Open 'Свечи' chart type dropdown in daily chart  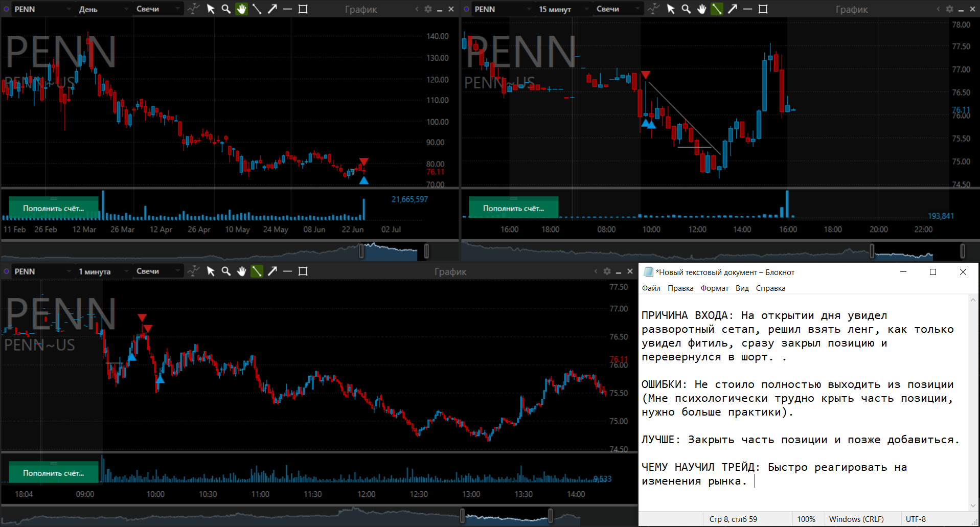(158, 9)
